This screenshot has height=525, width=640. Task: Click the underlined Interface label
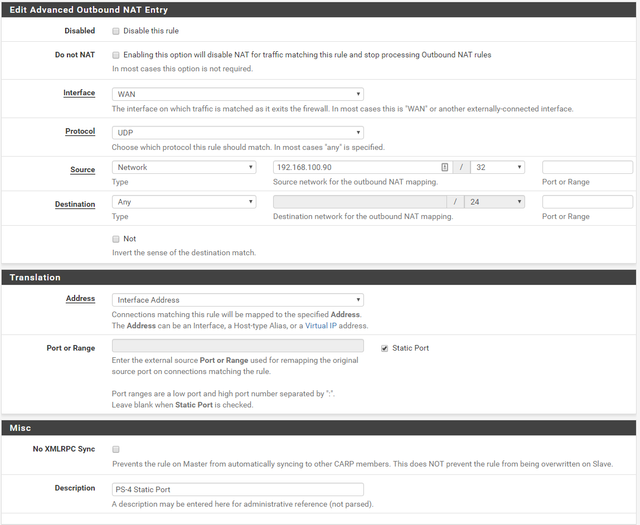[79, 93]
